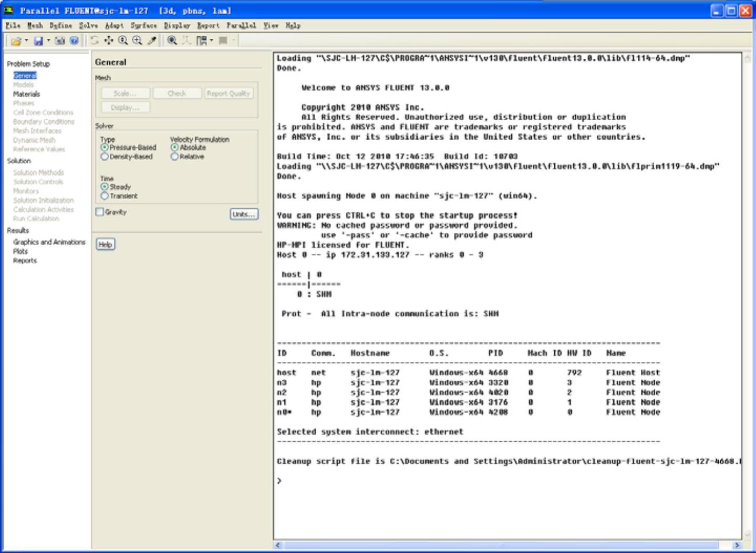Click the save floppy disk icon
Screen dimensions: 756x553
pos(38,40)
